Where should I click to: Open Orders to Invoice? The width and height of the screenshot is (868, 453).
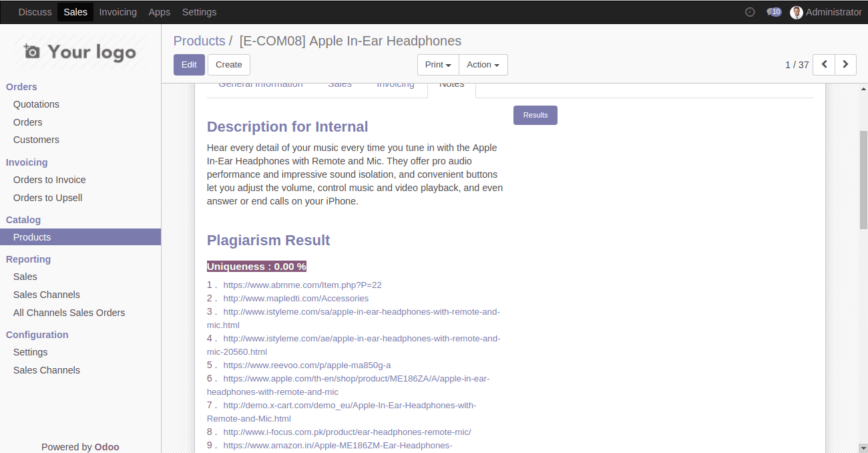click(x=49, y=180)
